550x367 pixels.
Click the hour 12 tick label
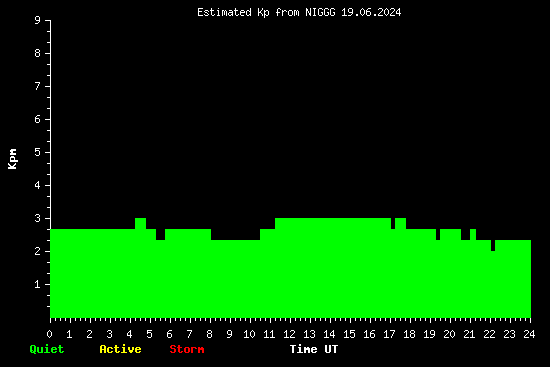289,334
